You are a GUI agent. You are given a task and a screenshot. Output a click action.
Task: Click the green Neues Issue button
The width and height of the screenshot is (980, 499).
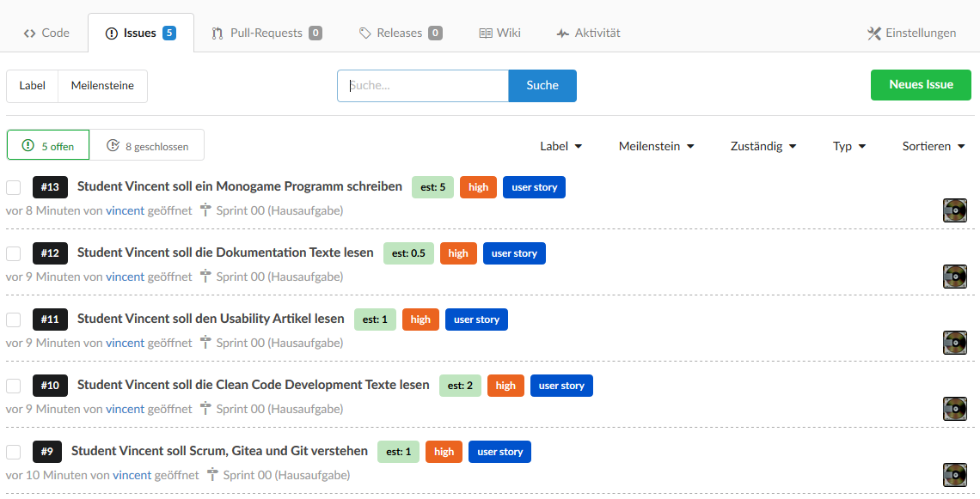pyautogui.click(x=921, y=85)
